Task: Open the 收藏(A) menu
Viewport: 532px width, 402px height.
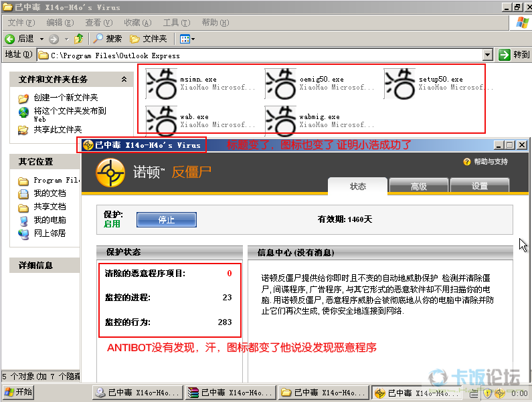Action: (138, 23)
